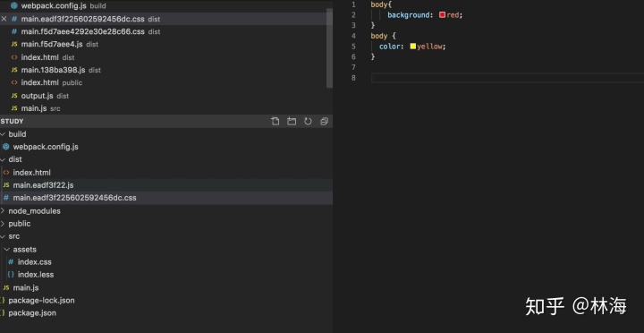Click the HTML icon of index.html in dist folder
Viewport: 644px width, 333px height.
click(5, 172)
